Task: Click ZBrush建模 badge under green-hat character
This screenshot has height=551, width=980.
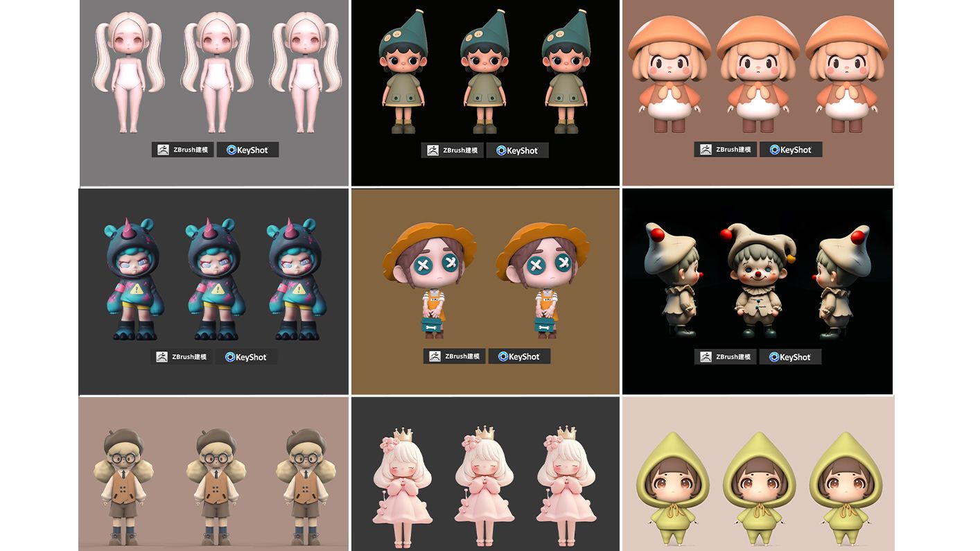Action: 452,150
